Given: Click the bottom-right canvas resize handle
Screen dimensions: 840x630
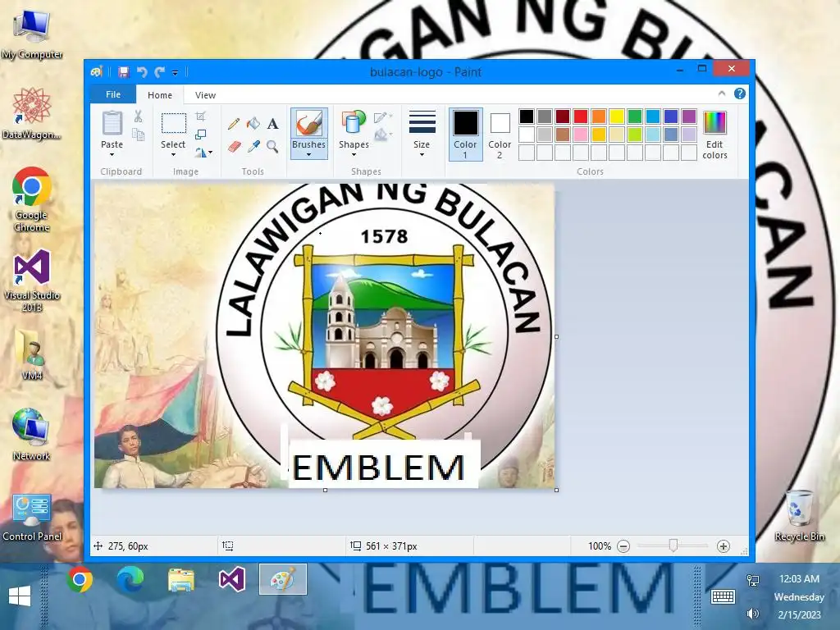Looking at the screenshot, I should coord(557,491).
